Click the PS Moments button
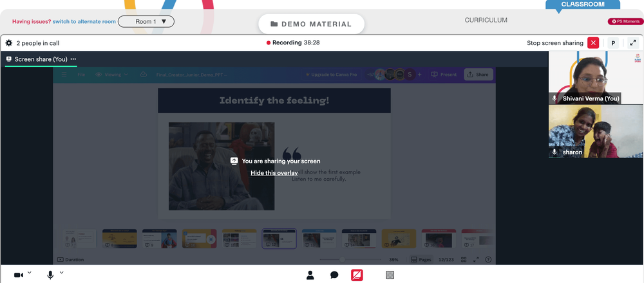 click(625, 21)
